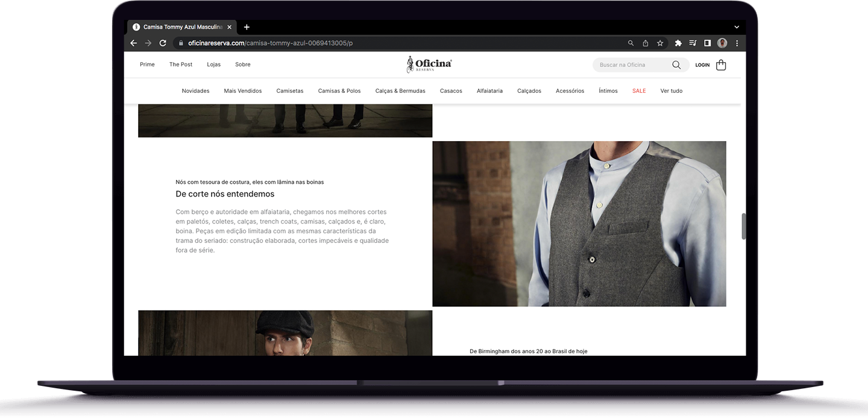This screenshot has width=868, height=419.
Task: Open the Alfaiataria menu
Action: tap(489, 91)
